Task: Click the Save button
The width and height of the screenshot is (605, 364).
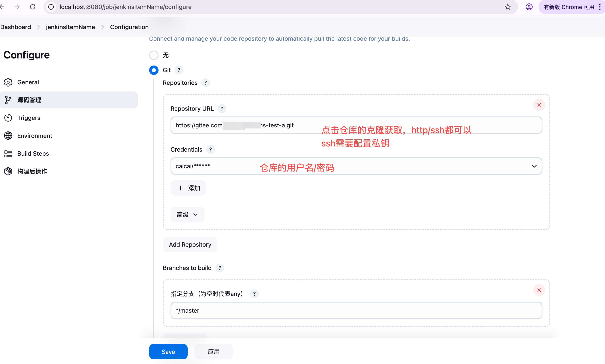Action: (168, 352)
